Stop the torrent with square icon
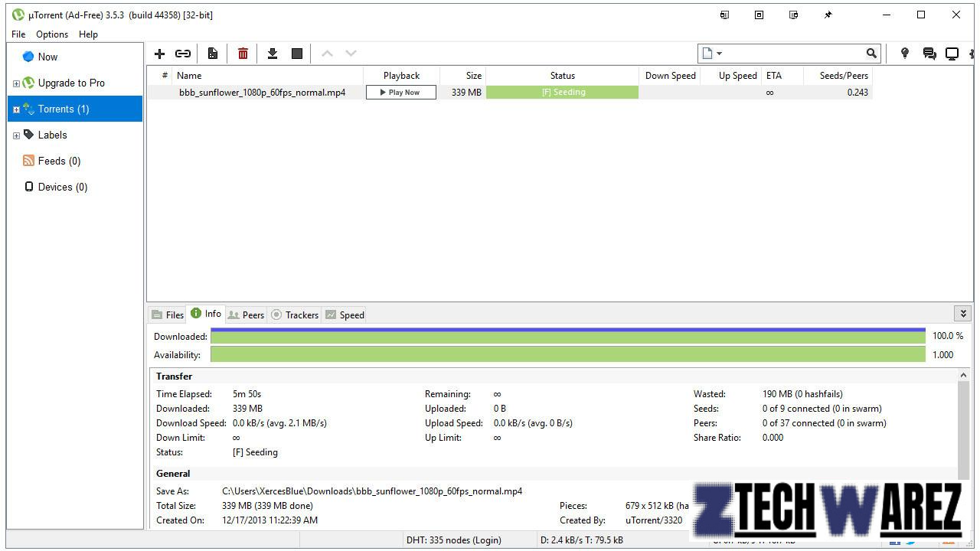This screenshot has width=980, height=551. [x=297, y=54]
